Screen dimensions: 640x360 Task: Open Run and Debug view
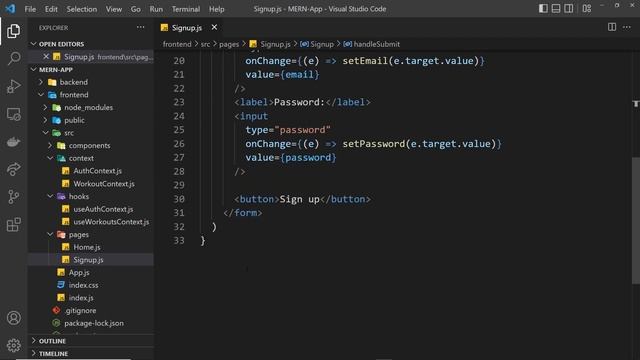(x=13, y=86)
